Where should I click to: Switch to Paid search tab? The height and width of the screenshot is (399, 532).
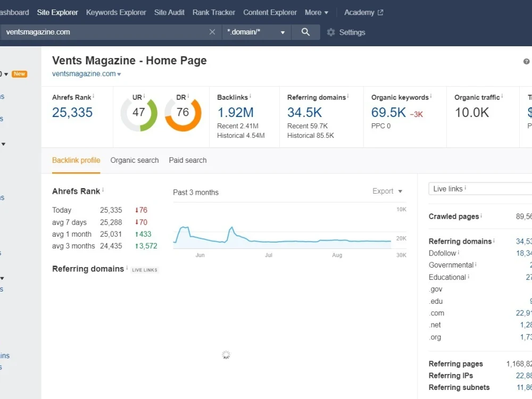(x=188, y=160)
